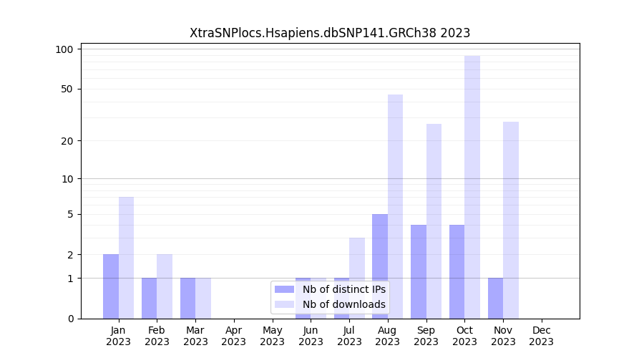
Task: Click the Oct 2023 distinct IPs bar
Action: click(x=457, y=271)
